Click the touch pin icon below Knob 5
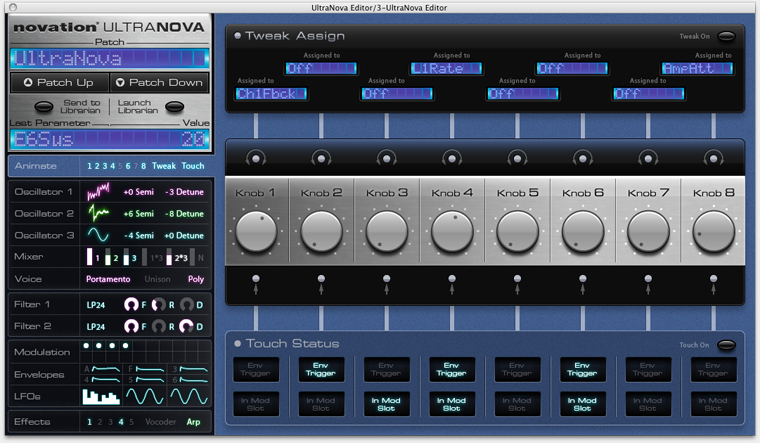Image resolution: width=760 pixels, height=443 pixels. click(517, 285)
